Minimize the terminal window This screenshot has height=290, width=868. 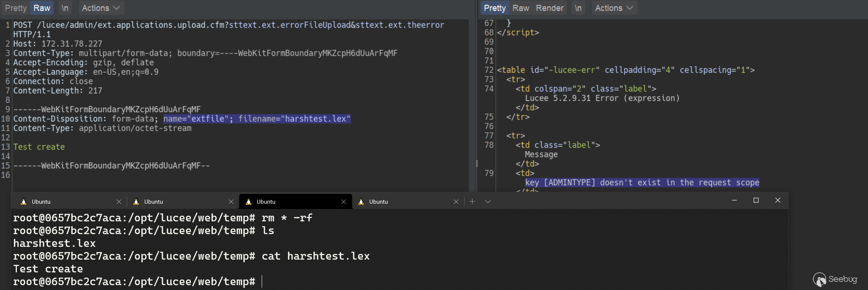coord(734,200)
